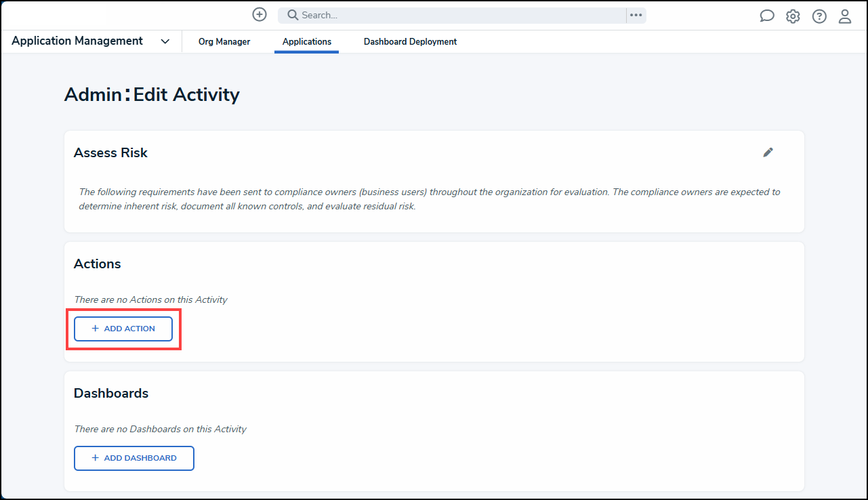Click the Add Action button
868x500 pixels.
123,329
